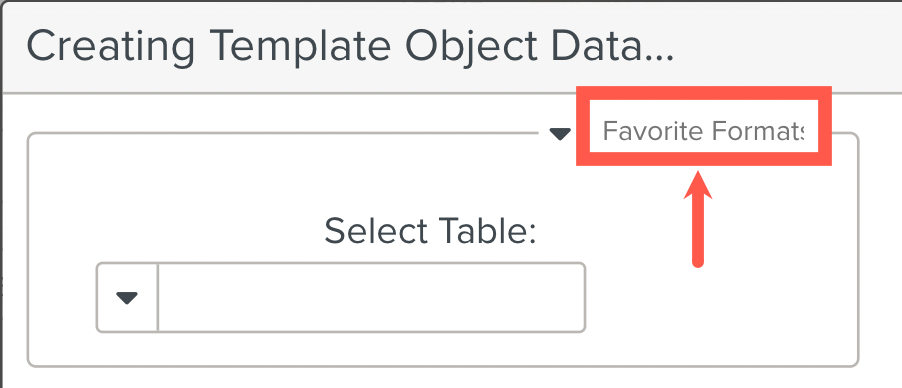Expand the Select Table dropdown arrow
Image resolution: width=902 pixels, height=388 pixels.
pyautogui.click(x=127, y=298)
